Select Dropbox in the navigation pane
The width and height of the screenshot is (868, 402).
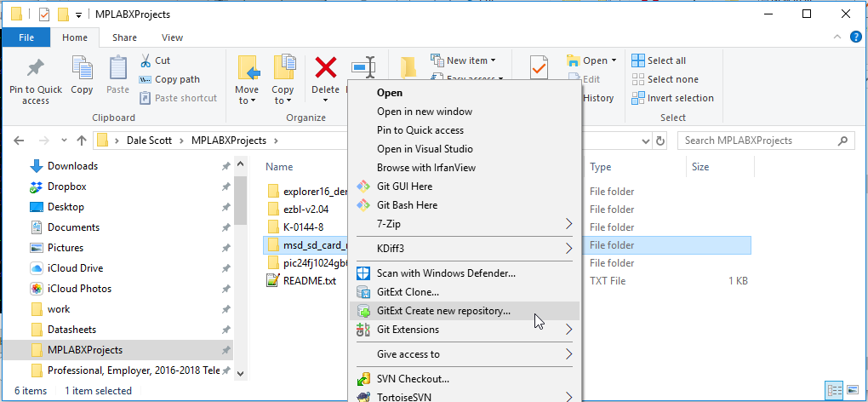pyautogui.click(x=66, y=187)
